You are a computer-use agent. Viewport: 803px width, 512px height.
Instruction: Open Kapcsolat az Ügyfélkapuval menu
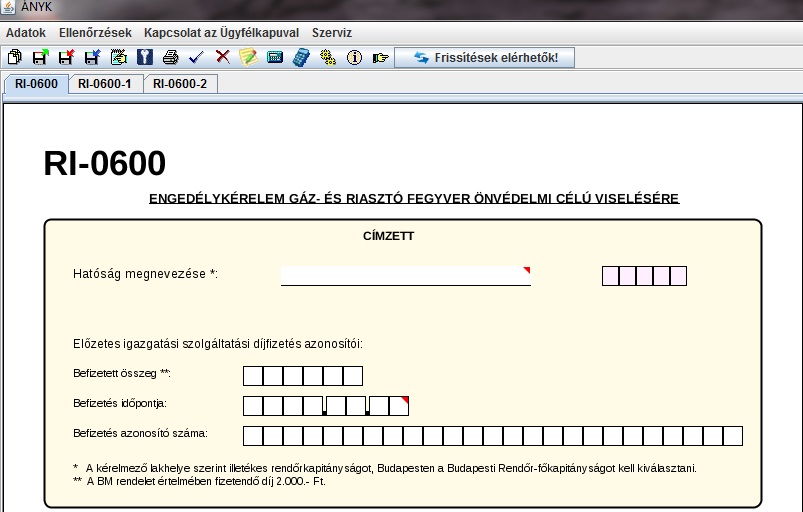[221, 33]
